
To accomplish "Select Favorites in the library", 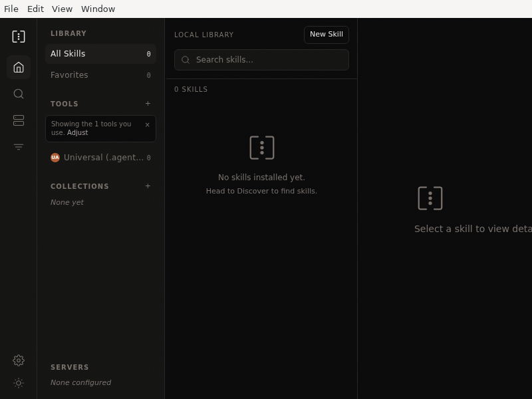I will pos(100,75).
